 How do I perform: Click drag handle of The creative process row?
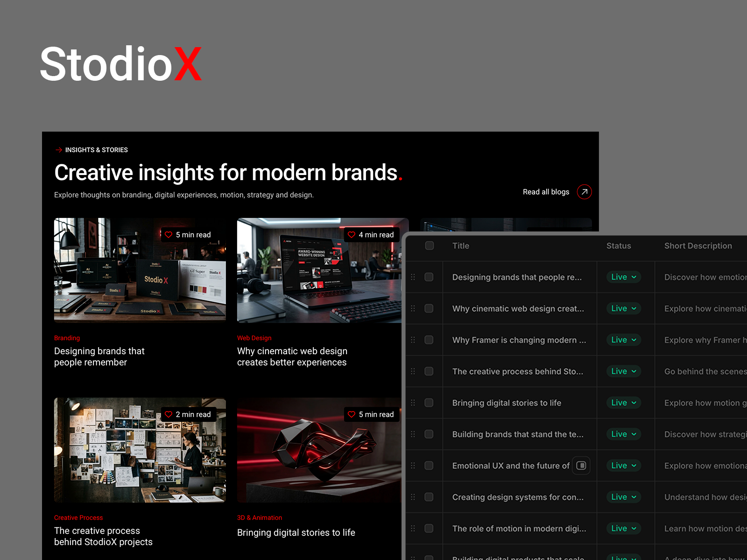[413, 371]
